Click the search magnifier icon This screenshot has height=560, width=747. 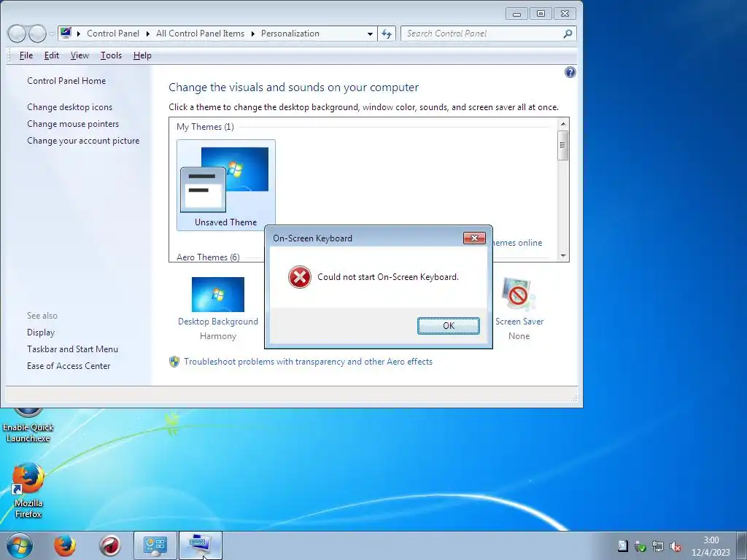[568, 34]
